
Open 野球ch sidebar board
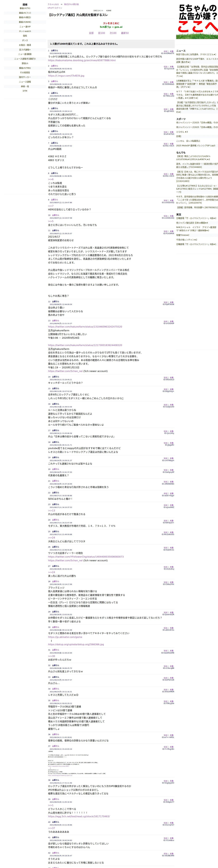pos(25,63)
